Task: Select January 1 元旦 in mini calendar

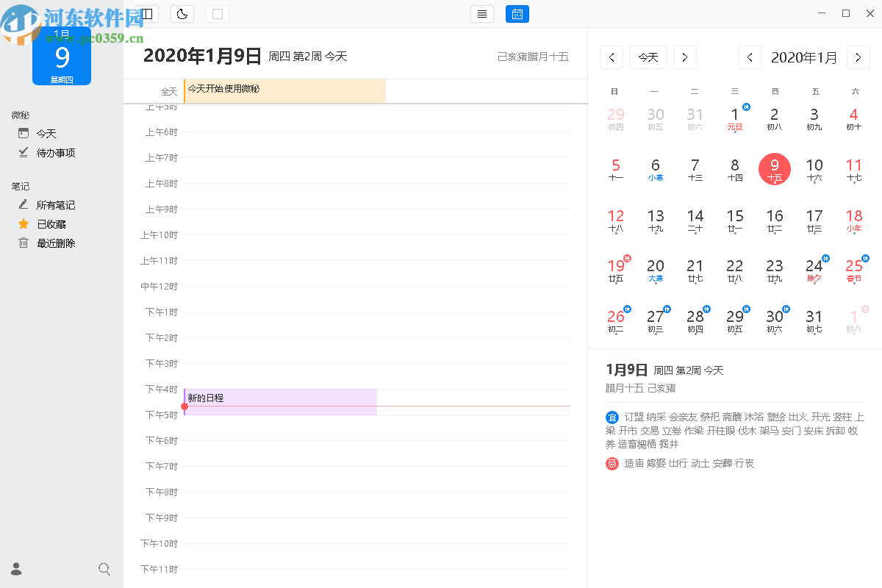Action: pyautogui.click(x=735, y=118)
